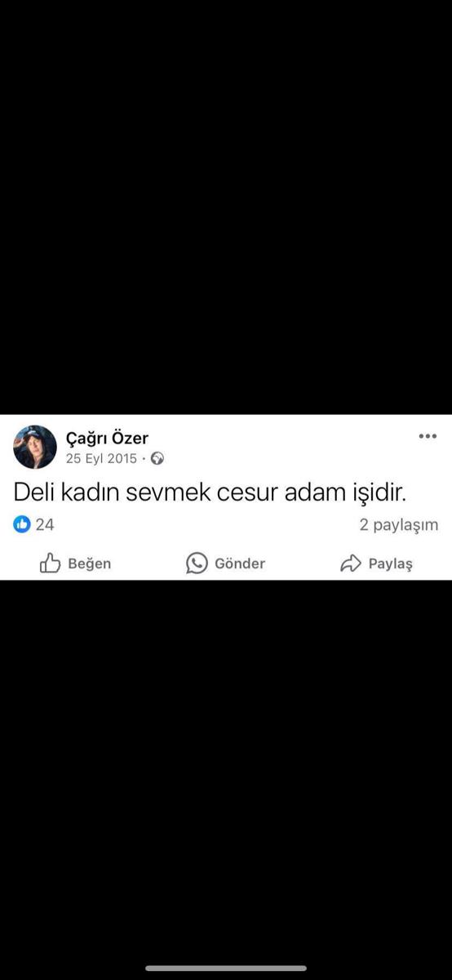The width and height of the screenshot is (452, 980).
Task: Click the blue like reaction icon
Action: pos(22,524)
